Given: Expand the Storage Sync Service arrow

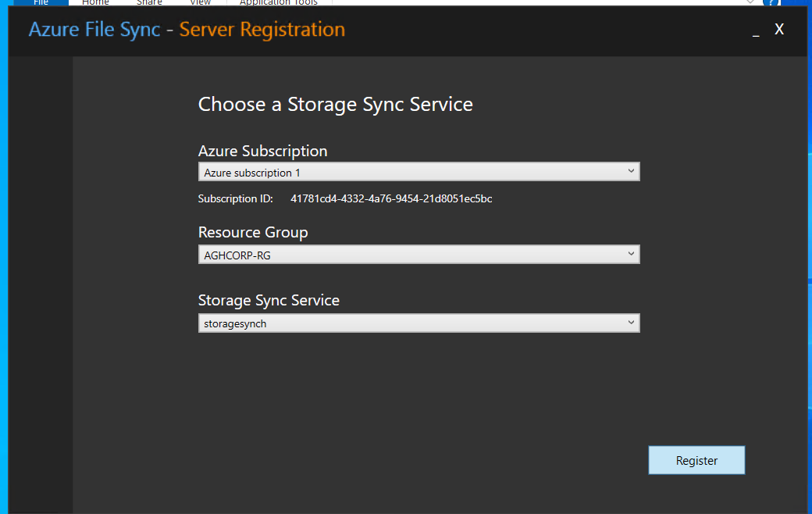Looking at the screenshot, I should click(631, 323).
